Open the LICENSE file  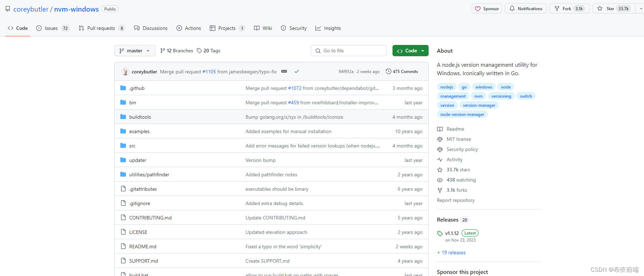(x=138, y=232)
